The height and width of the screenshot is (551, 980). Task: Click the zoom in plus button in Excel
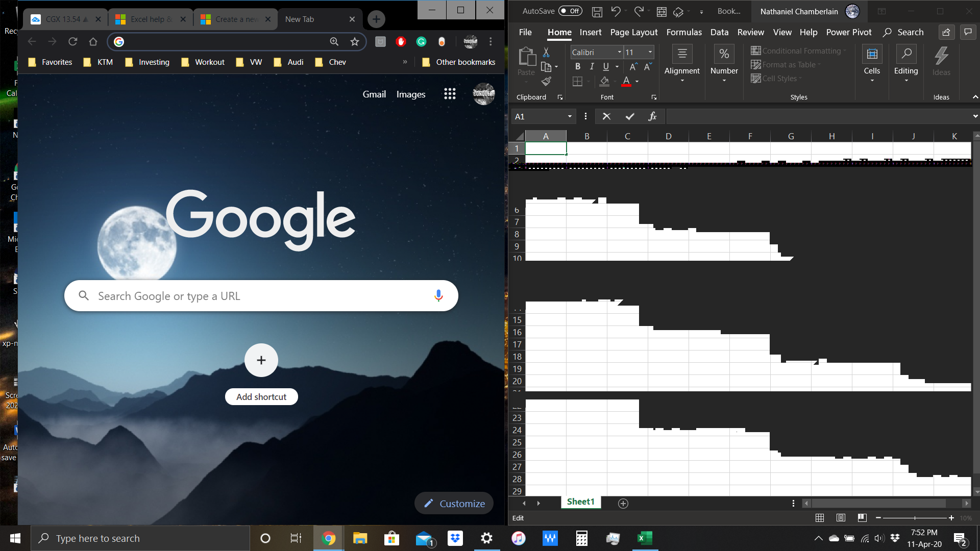tap(951, 518)
